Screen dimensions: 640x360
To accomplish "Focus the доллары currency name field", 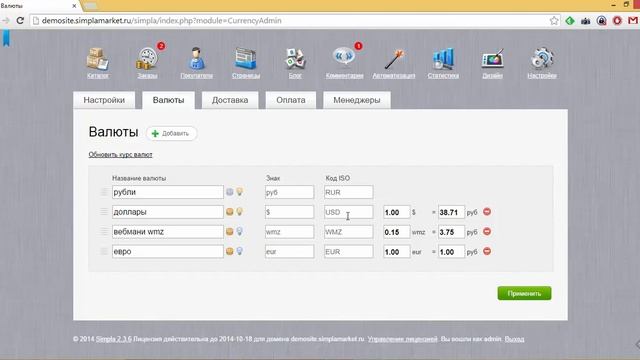I will coord(168,211).
